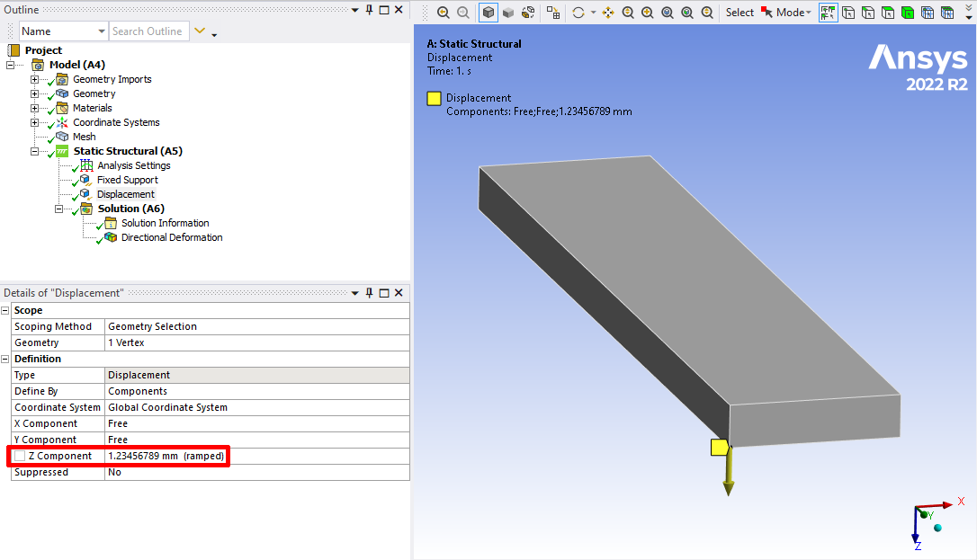Image resolution: width=977 pixels, height=560 pixels.
Task: Toggle the Z Component parameter checkbox
Action: click(20, 457)
